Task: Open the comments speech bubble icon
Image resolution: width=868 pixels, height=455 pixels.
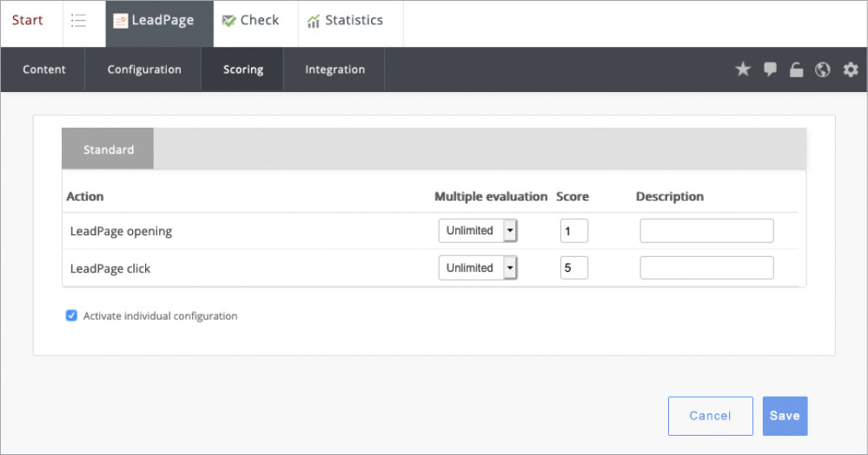Action: tap(770, 70)
